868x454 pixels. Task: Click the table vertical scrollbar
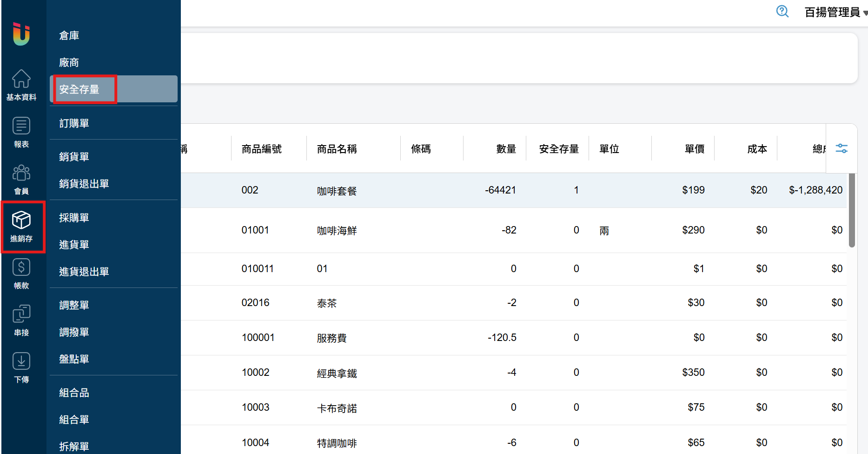coord(852,210)
